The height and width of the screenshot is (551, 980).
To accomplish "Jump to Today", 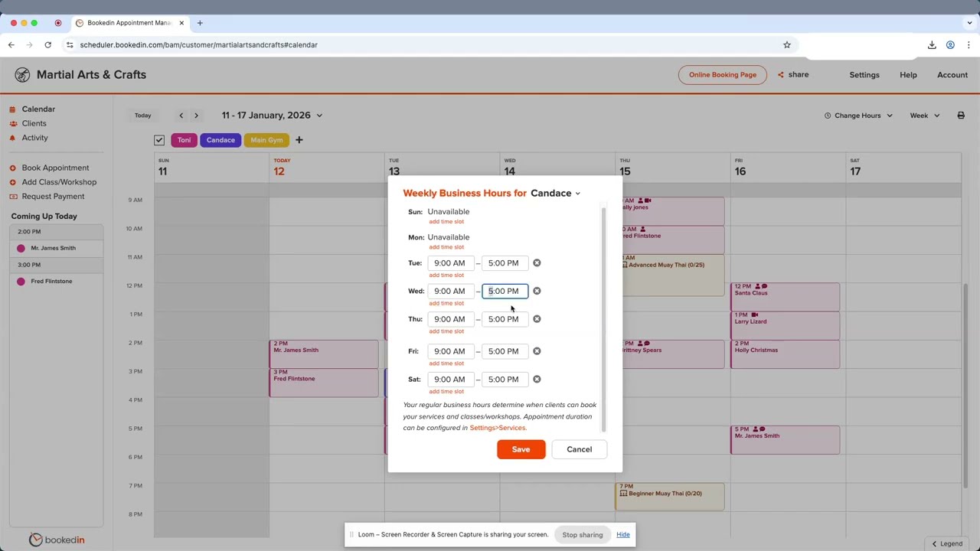I will [143, 116].
